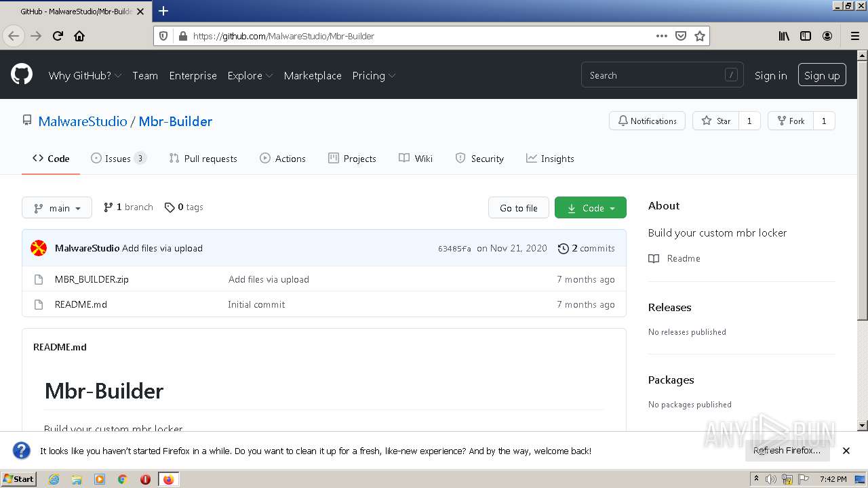The height and width of the screenshot is (488, 868).
Task: Open commit hash 63485fa
Action: click(x=454, y=249)
